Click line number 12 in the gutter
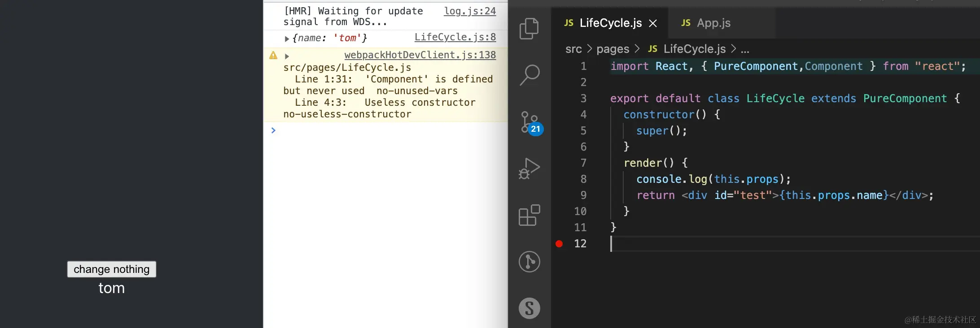The image size is (980, 328). tap(580, 244)
